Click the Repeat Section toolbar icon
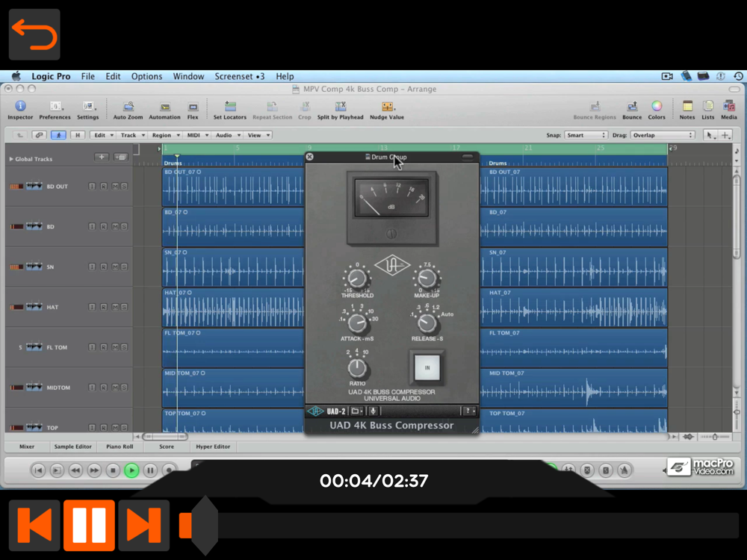 pyautogui.click(x=273, y=110)
